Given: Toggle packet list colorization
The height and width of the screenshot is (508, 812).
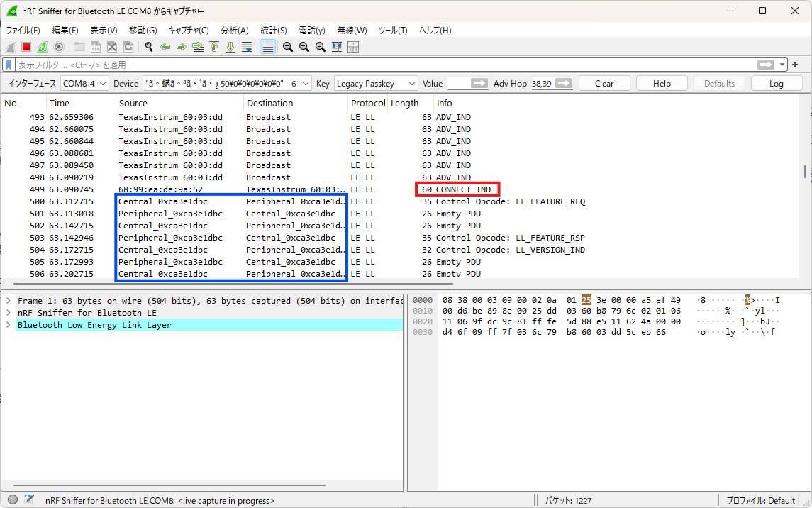Looking at the screenshot, I should (267, 47).
